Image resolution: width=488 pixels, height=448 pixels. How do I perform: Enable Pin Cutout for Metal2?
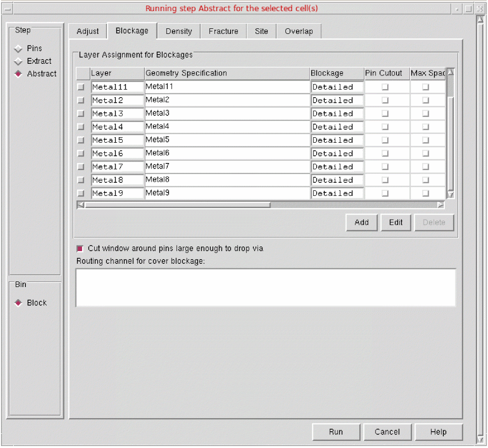(x=385, y=100)
